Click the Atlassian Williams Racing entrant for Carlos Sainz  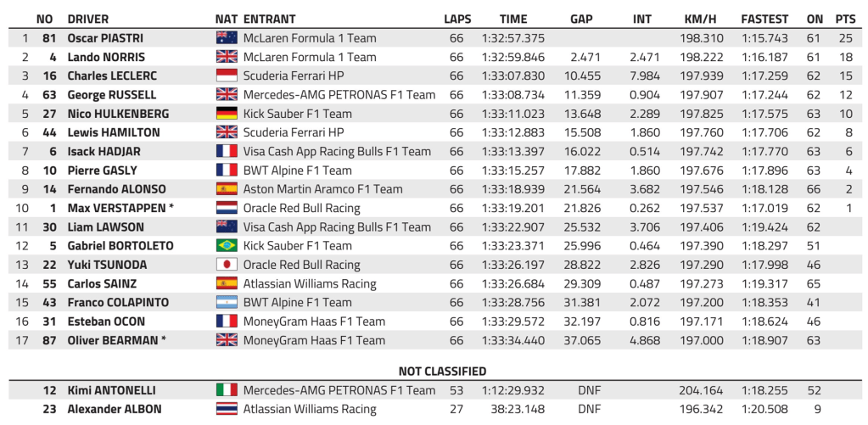tap(309, 284)
